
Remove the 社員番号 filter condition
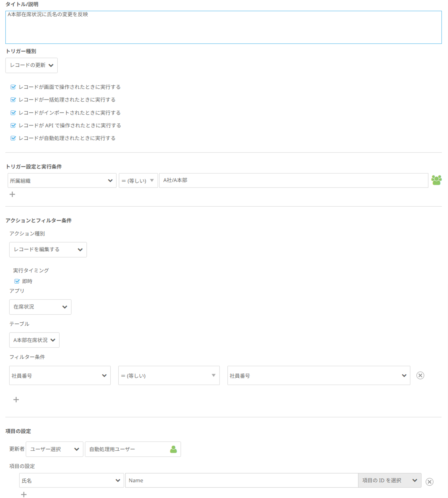tap(420, 375)
